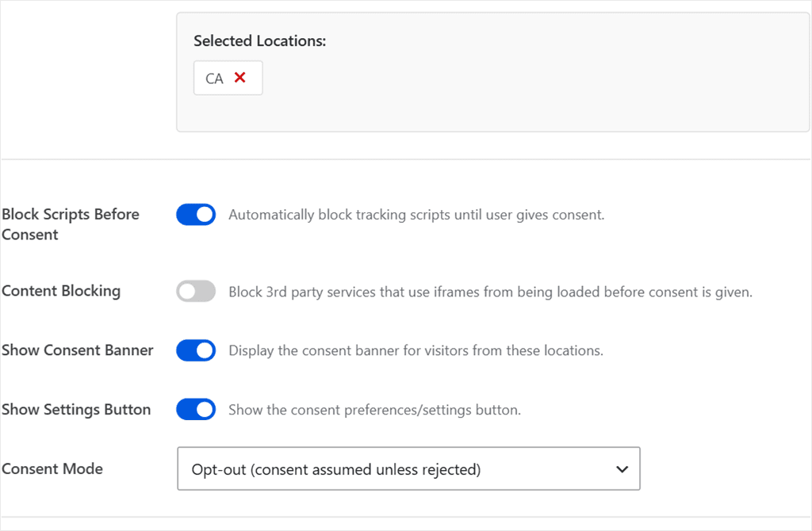Click the automatically block tracking scripts description
812x531 pixels.
tap(417, 215)
